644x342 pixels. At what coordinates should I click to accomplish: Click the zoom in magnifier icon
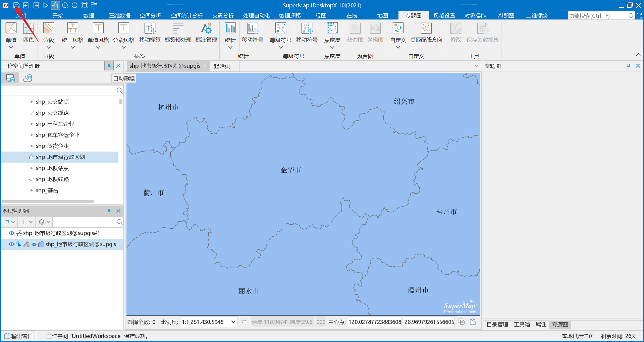pyautogui.click(x=65, y=5)
